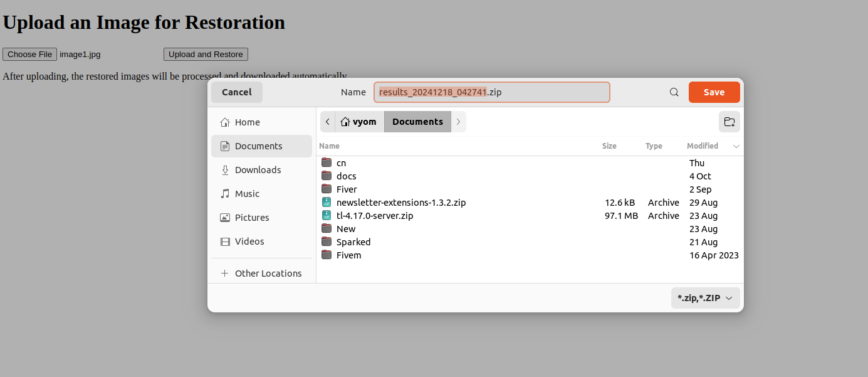Toggle sort order via Modified column arrow
This screenshot has width=868, height=377.
[x=736, y=146]
